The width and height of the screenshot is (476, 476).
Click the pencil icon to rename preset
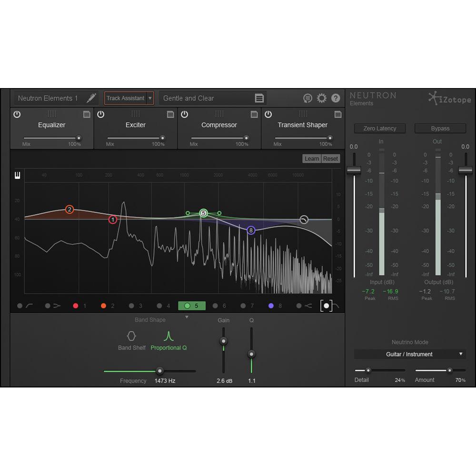[x=92, y=98]
